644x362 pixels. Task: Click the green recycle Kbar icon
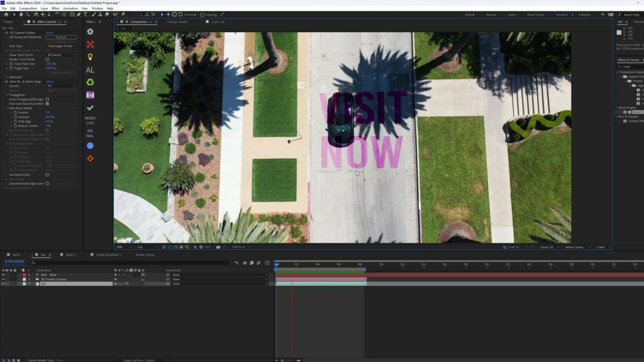pos(90,82)
